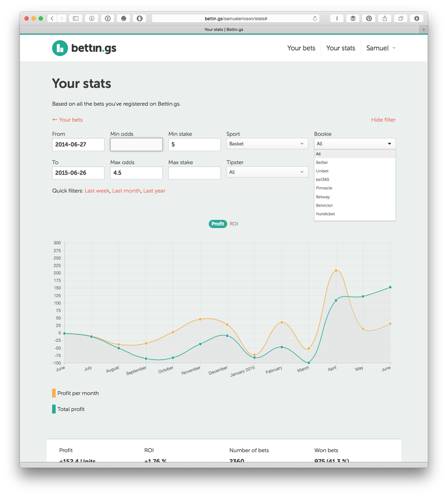
Task: Open the Pinterest extension in the toolbar
Action: (369, 18)
